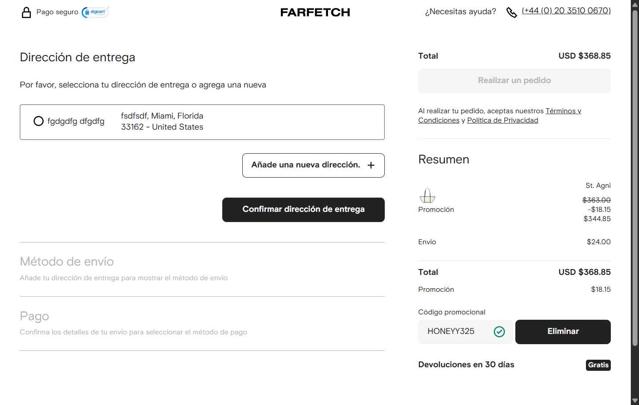The image size is (639, 405).
Task: Click the HONEYY325 promo code field
Action: 455,331
